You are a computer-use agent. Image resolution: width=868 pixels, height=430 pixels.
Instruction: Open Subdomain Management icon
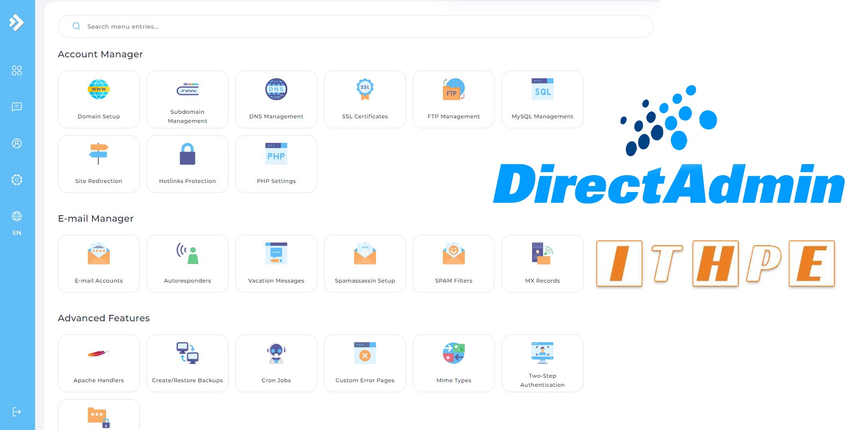pyautogui.click(x=188, y=89)
